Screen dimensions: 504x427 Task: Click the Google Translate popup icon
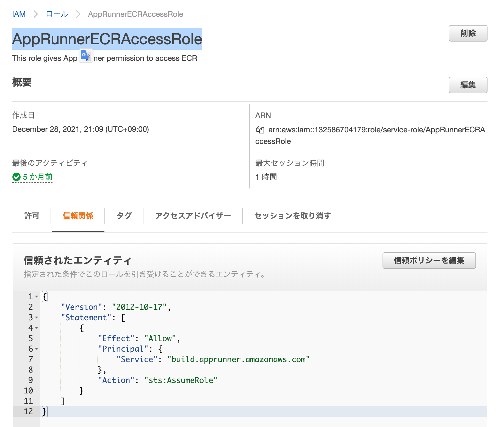(86, 56)
